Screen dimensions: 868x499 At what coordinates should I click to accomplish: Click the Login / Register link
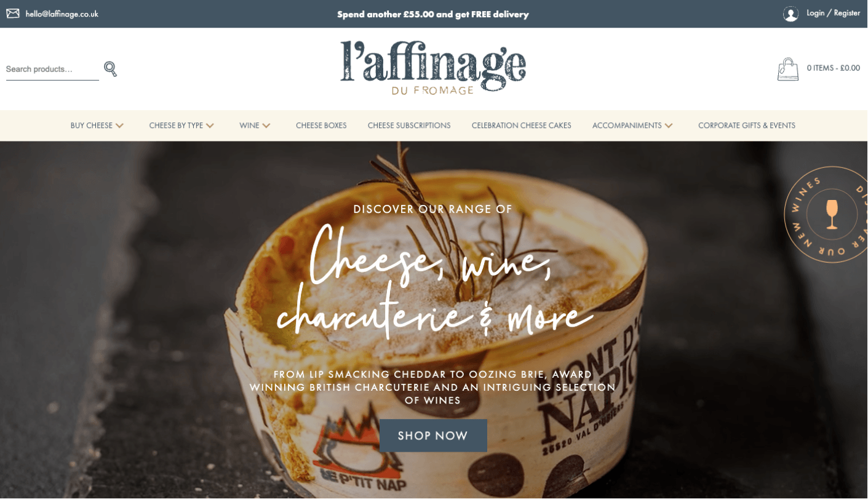[834, 13]
